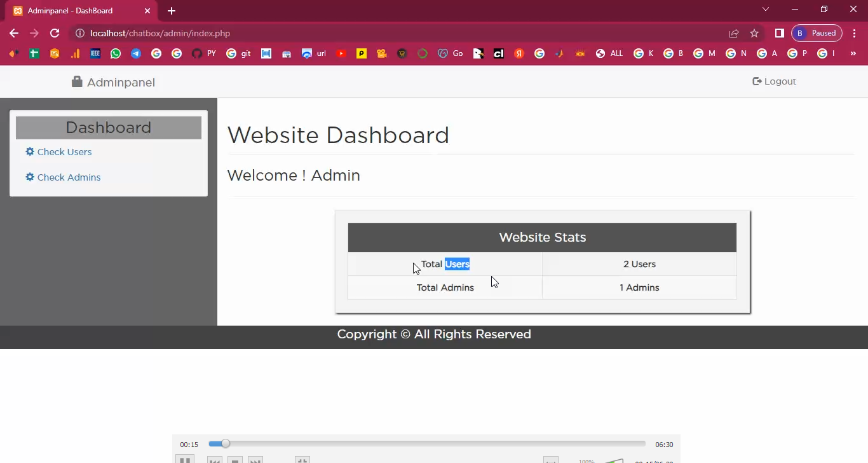Viewport: 868px width, 463px height.
Task: Open the orange bar-chart analytics bookmark
Action: click(x=75, y=54)
